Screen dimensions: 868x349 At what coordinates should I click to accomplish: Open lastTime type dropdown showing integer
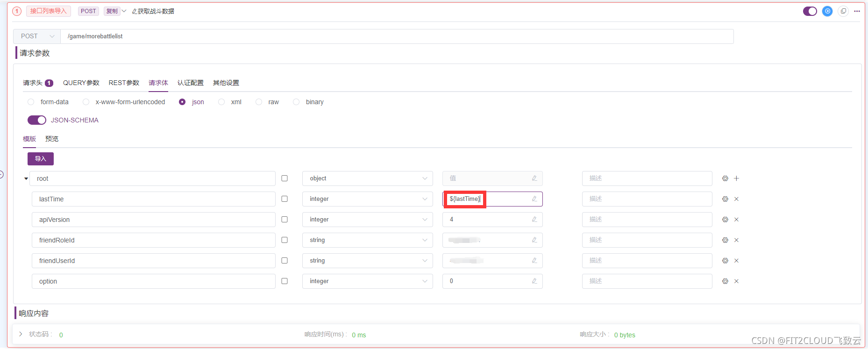(x=368, y=199)
